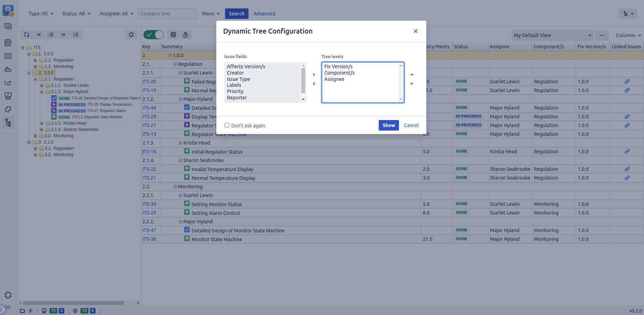
Task: Collapse the 3. 1.1.0 tree node
Action: point(29,142)
